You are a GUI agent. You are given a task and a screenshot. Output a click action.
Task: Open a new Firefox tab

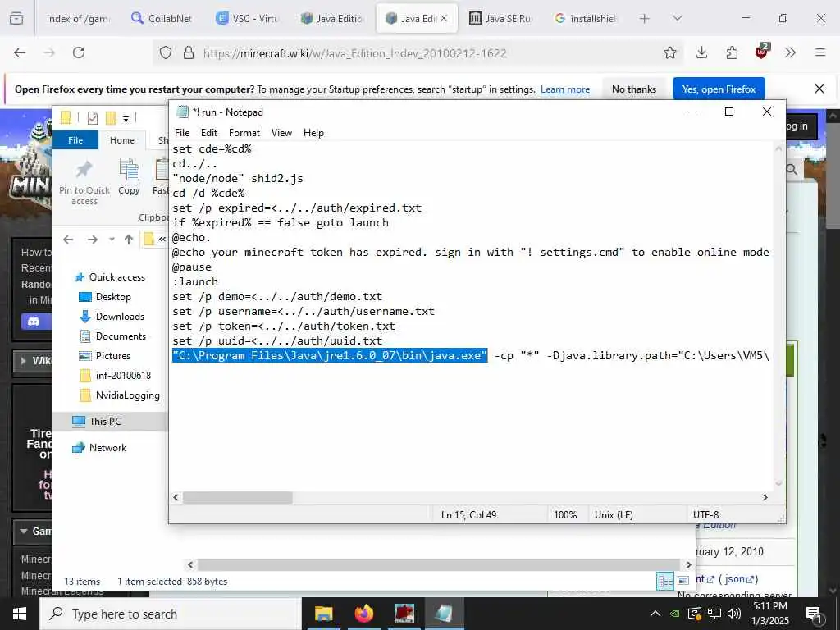[645, 19]
